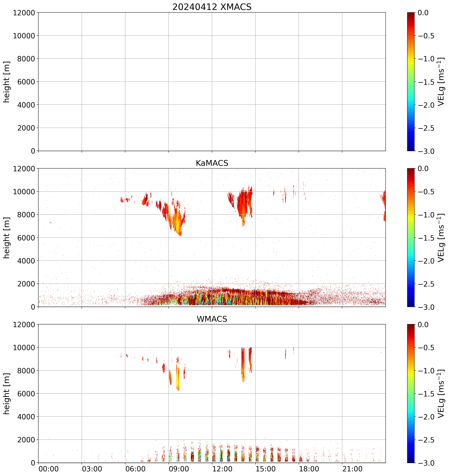Click the KaMACS panel colorbar
Viewport: 449px width, 476px height.
pyautogui.click(x=411, y=238)
